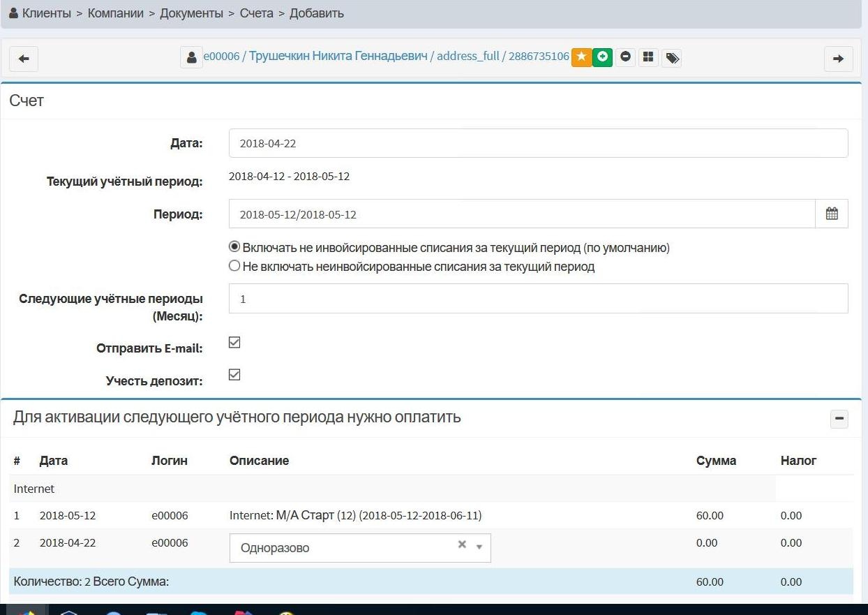
Task: Click the back arrow navigation button
Action: (x=24, y=59)
